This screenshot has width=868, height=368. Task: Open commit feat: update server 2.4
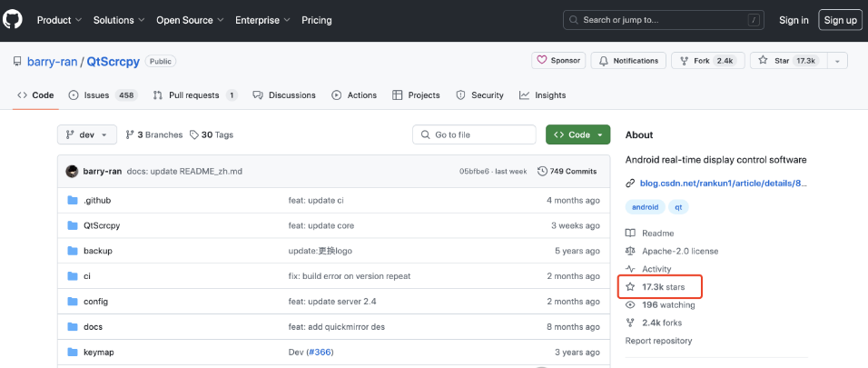coord(332,302)
